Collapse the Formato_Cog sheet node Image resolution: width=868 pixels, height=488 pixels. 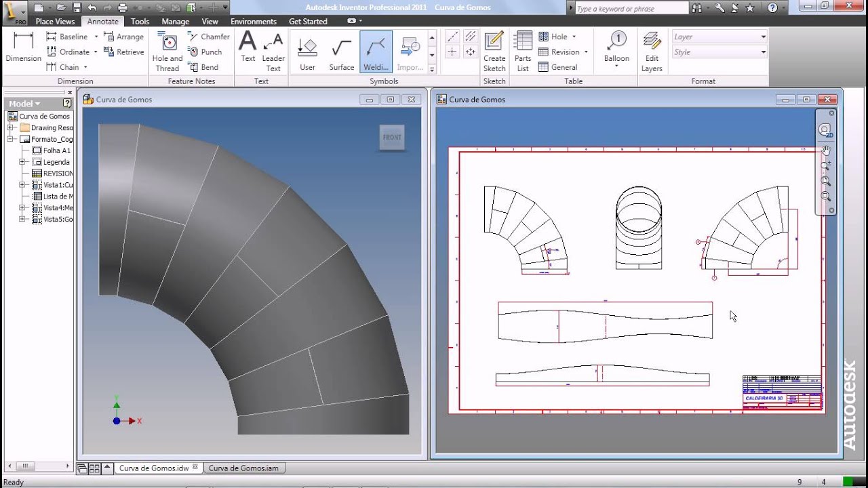pyautogui.click(x=11, y=139)
